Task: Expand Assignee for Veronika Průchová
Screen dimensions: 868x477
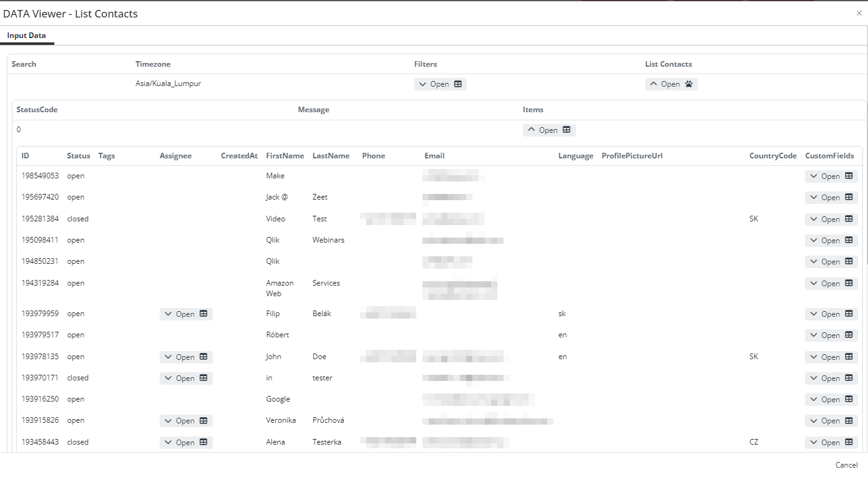Action: [169, 422]
